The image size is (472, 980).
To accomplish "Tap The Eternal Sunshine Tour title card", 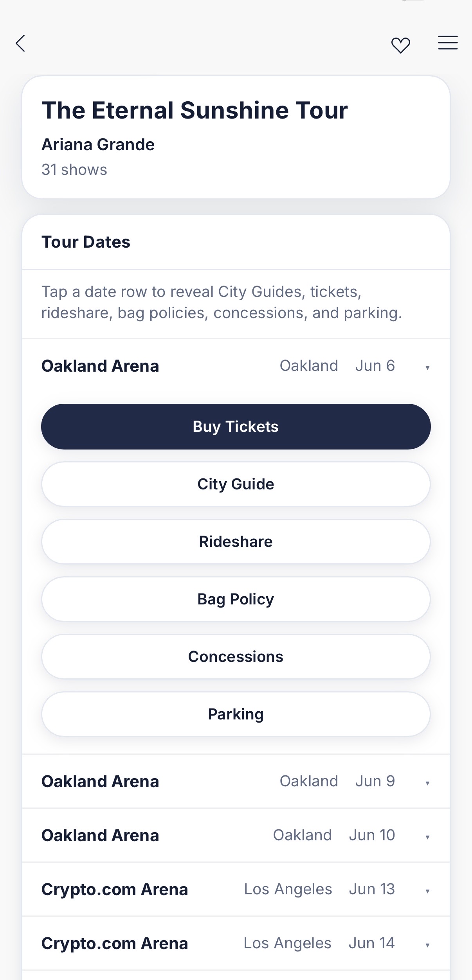I will (x=195, y=110).
